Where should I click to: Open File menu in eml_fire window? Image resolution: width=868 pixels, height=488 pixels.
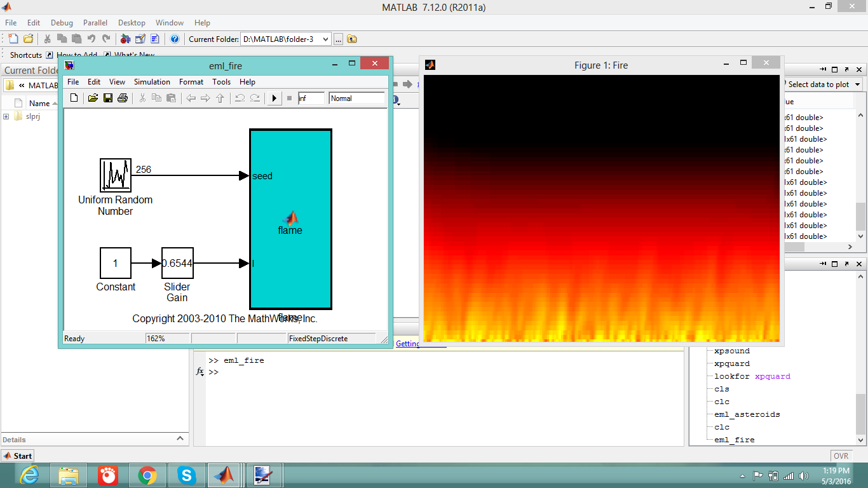tap(73, 82)
